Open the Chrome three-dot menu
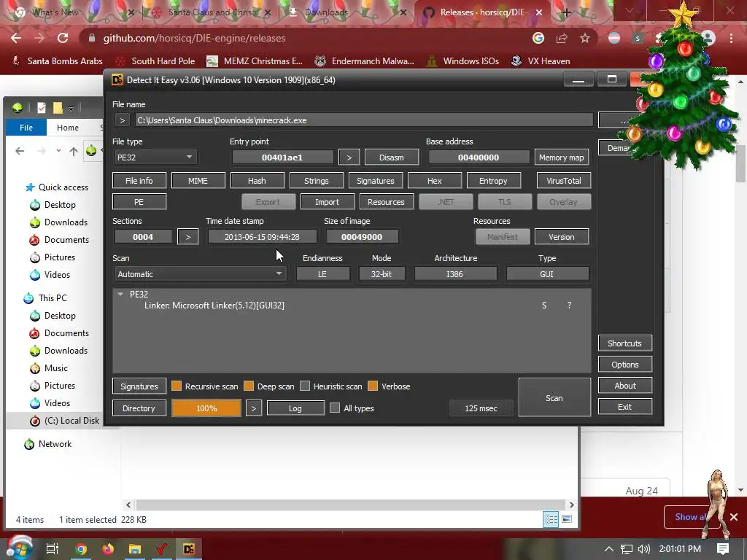Screen dimensions: 747x560 pos(731,38)
